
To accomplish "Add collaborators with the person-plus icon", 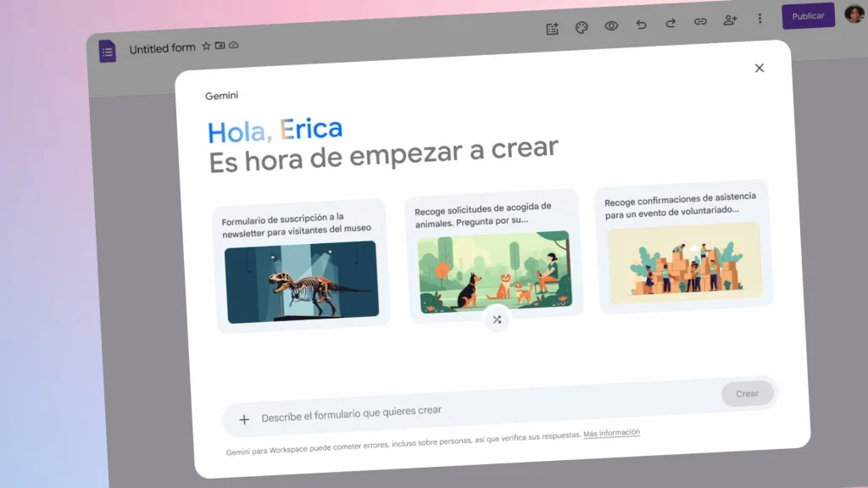I will [730, 20].
